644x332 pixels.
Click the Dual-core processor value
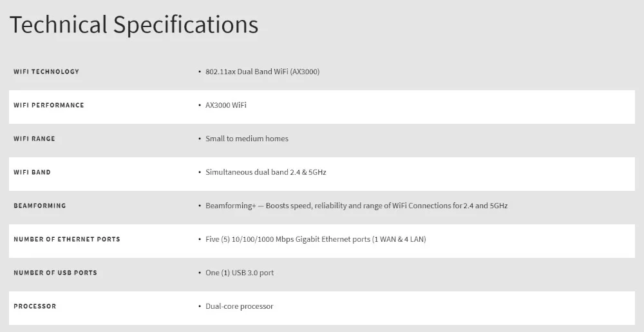pos(240,306)
